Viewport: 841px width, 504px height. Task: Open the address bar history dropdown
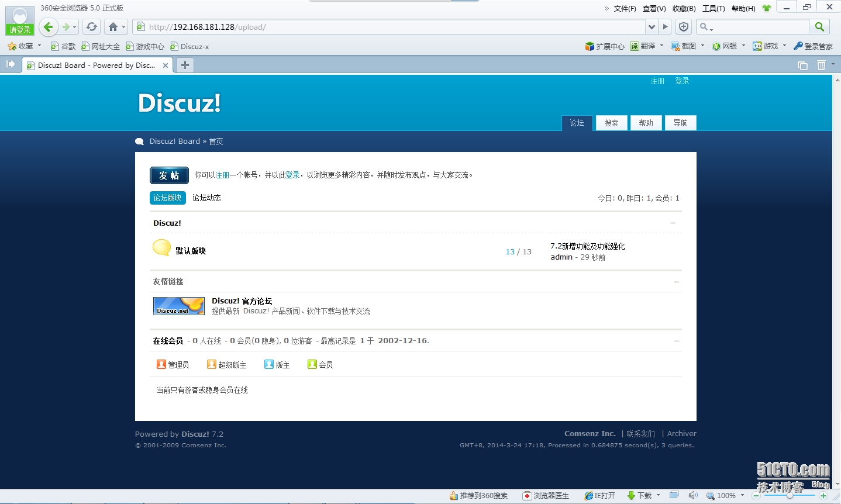click(652, 27)
